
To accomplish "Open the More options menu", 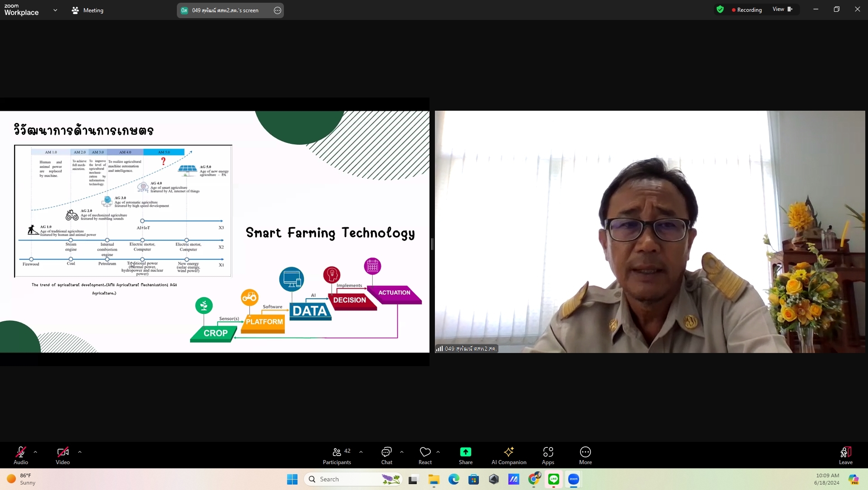I will pos(585,455).
